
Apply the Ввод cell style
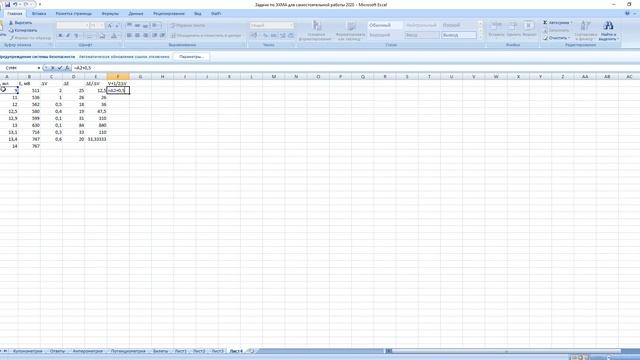422,36
